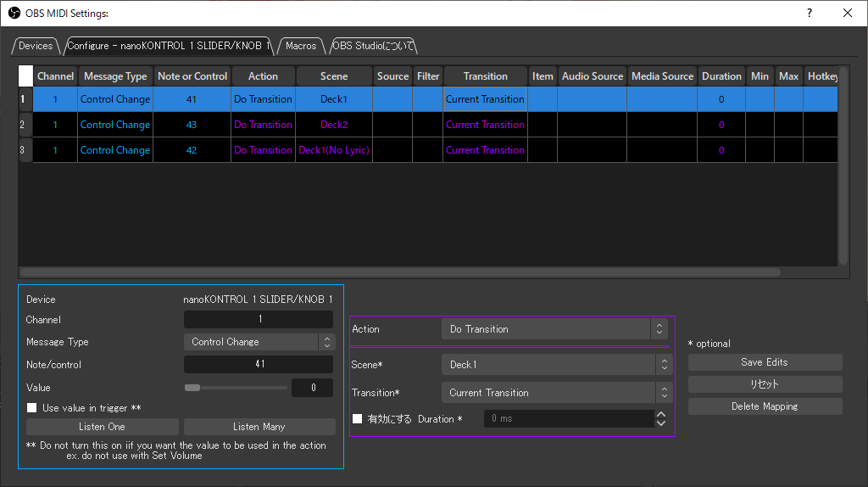Click the Audio Source column header
Image resolution: width=868 pixels, height=487 pixels.
click(x=593, y=76)
